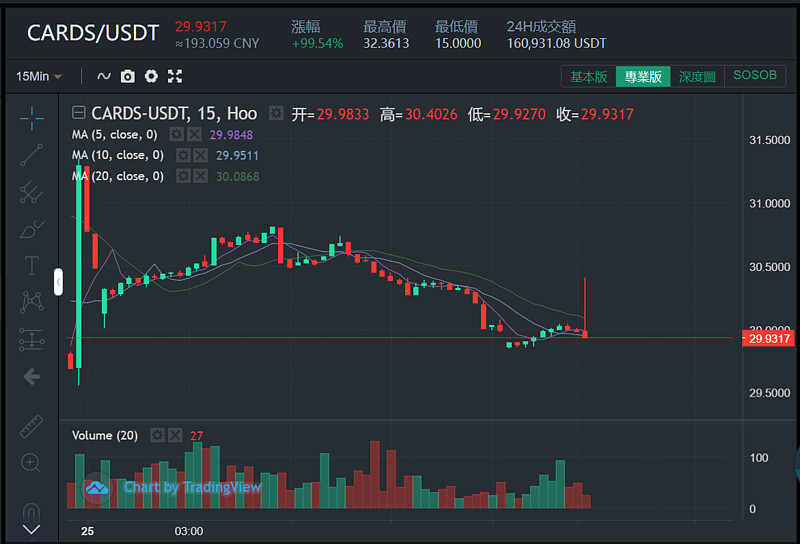The image size is (800, 544).
Task: Switch to the 基本版 tab
Action: (588, 76)
